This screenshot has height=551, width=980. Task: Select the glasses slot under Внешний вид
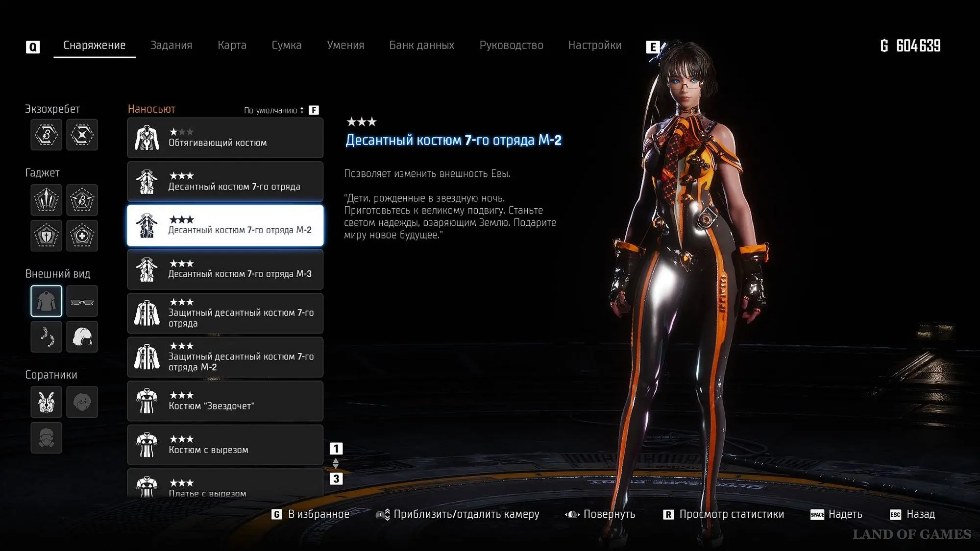click(x=82, y=301)
